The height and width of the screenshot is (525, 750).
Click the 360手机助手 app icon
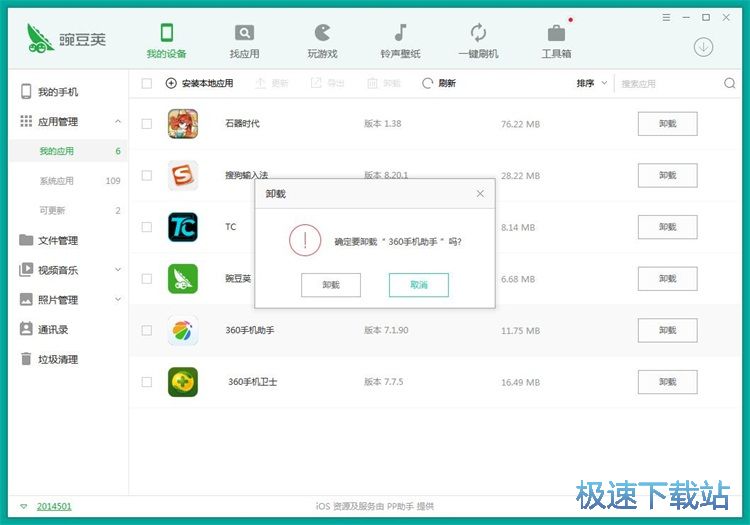(x=183, y=330)
